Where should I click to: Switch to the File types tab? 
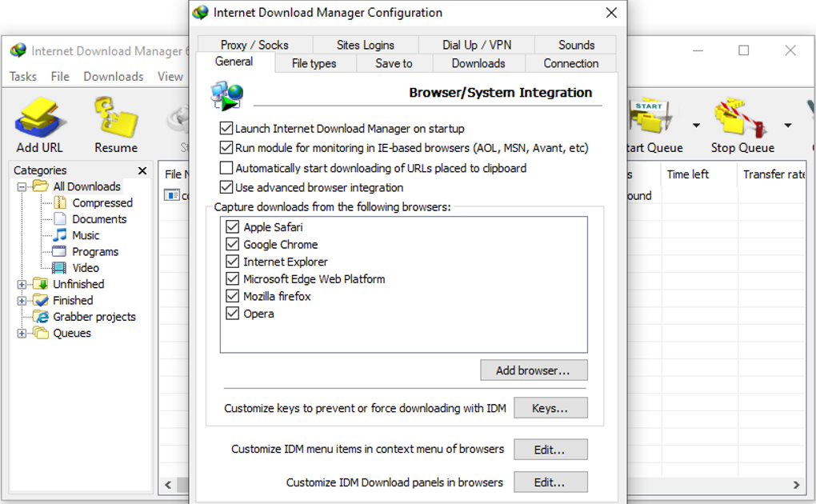point(314,63)
